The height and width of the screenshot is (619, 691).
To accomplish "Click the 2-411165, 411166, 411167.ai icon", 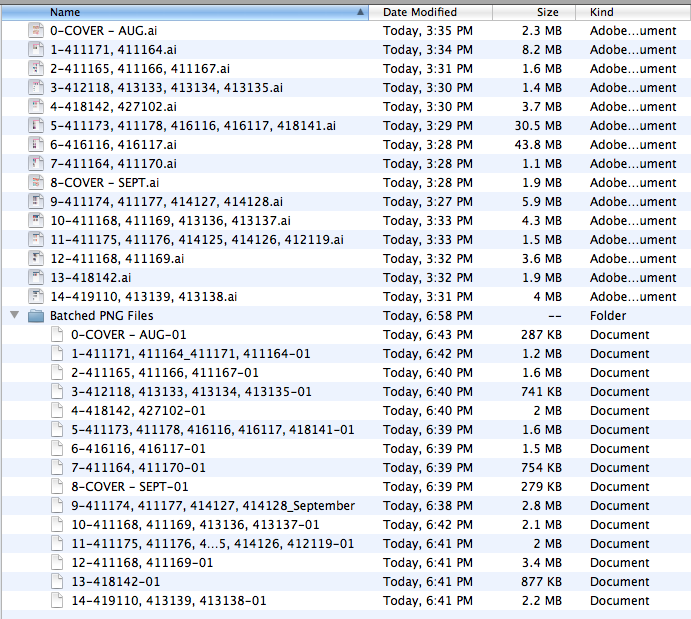I will pos(36,68).
